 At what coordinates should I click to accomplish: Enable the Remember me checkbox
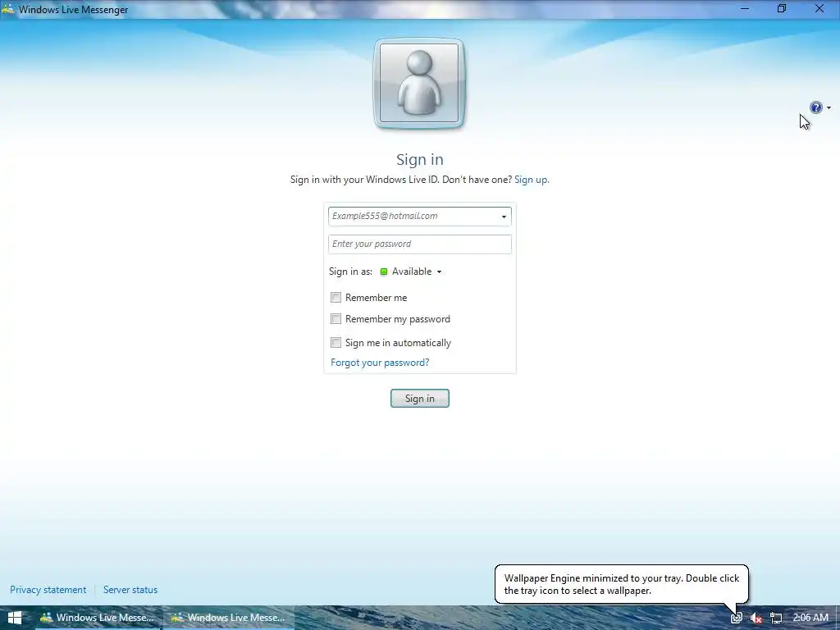[336, 297]
